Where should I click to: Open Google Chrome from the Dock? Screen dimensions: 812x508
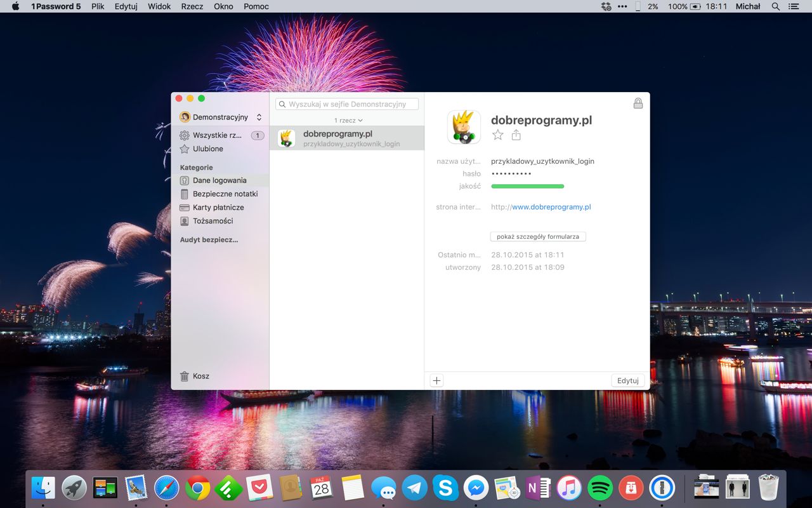coord(198,488)
